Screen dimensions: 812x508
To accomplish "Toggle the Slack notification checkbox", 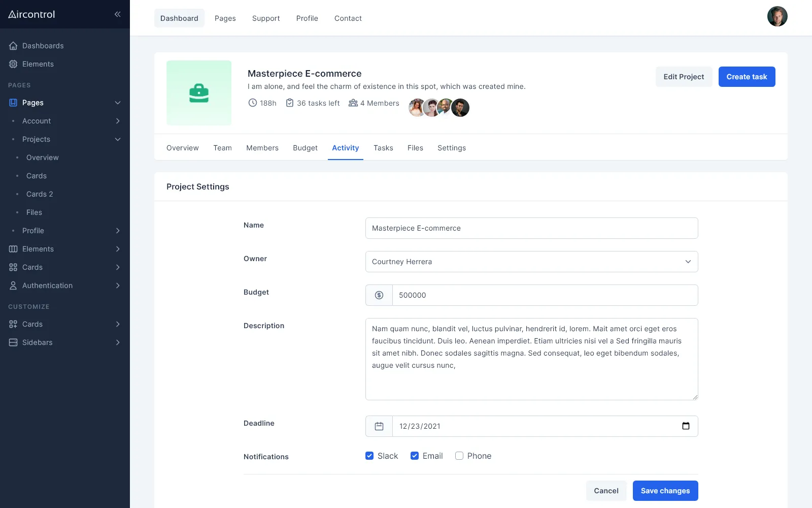I will pyautogui.click(x=369, y=456).
